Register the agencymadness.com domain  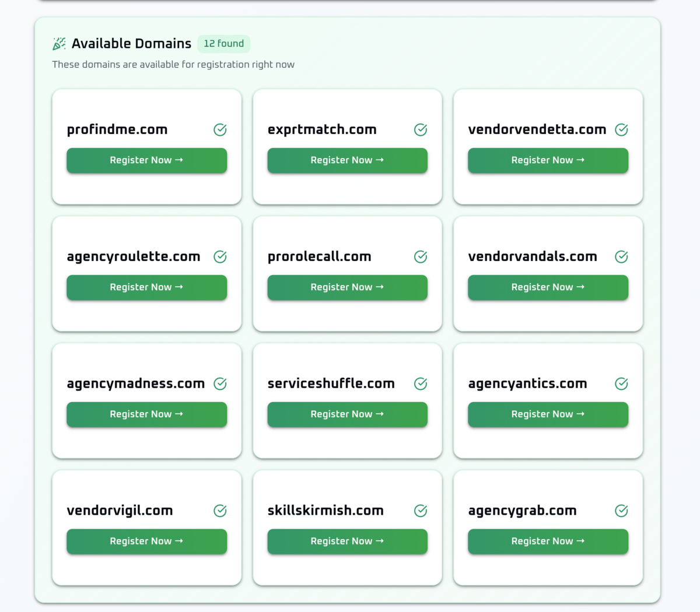(x=146, y=414)
